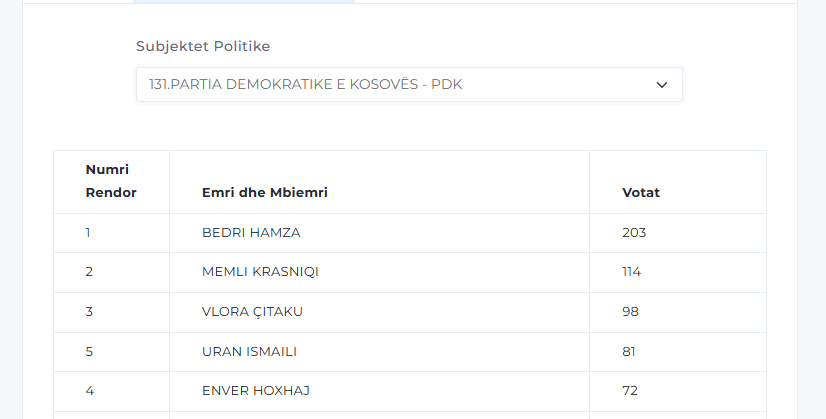This screenshot has width=826, height=419.
Task: Click the 203 votes cell
Action: (634, 233)
